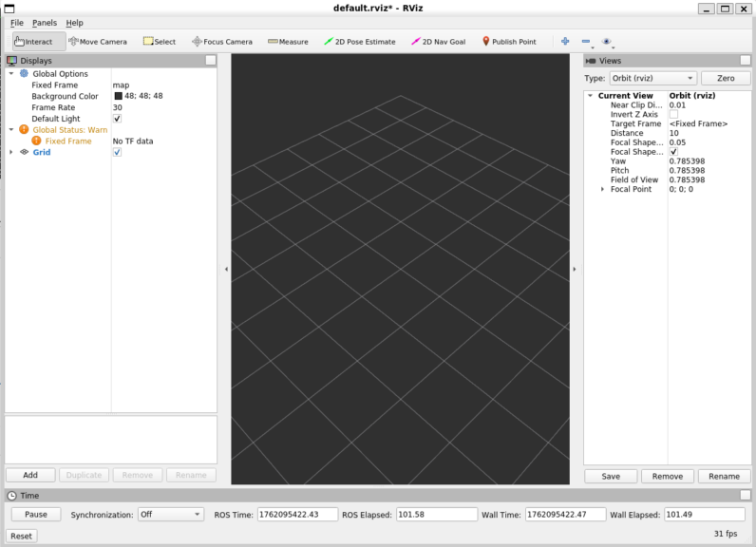Disable the Default Light checkbox
Screen dimensions: 756x547
(117, 119)
